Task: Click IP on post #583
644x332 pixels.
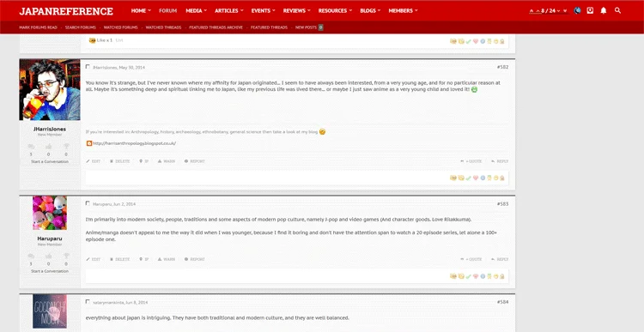Action: tap(143, 259)
